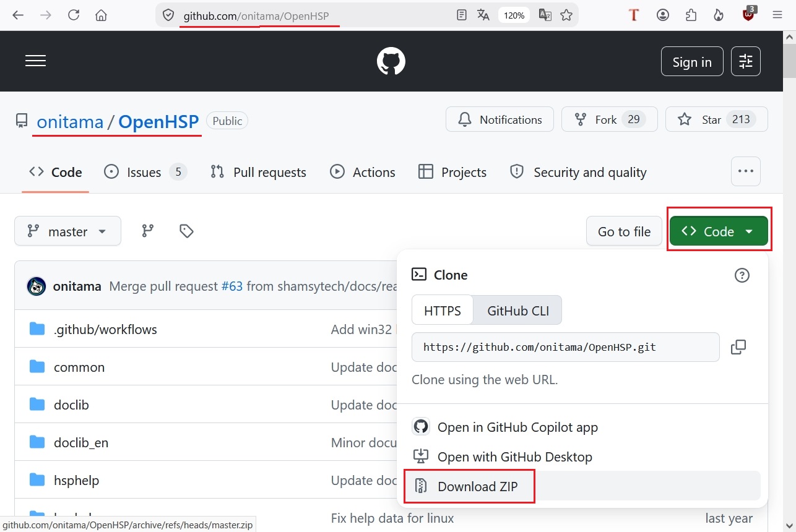Click the Go to file button
The height and width of the screenshot is (532, 796).
[x=624, y=231]
